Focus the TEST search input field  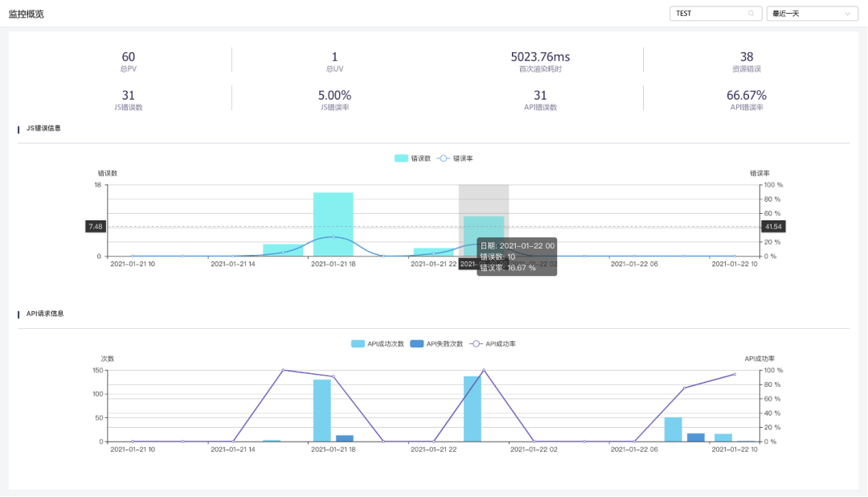pos(715,14)
